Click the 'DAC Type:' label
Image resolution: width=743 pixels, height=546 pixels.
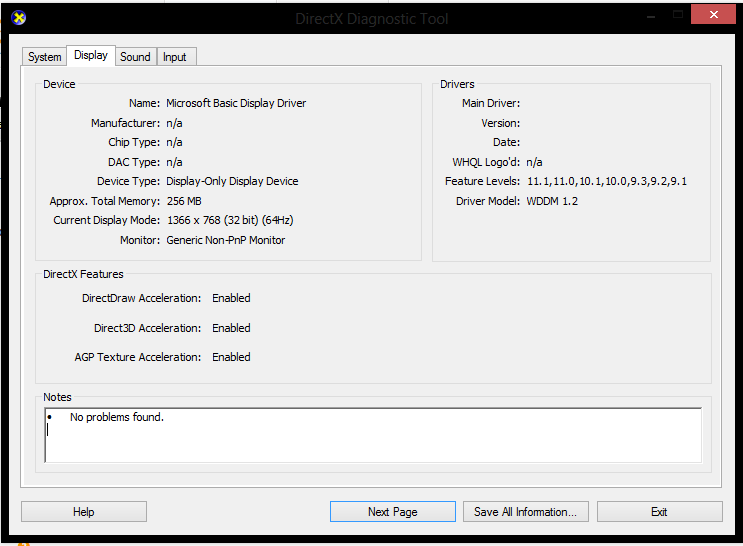pyautogui.click(x=134, y=162)
